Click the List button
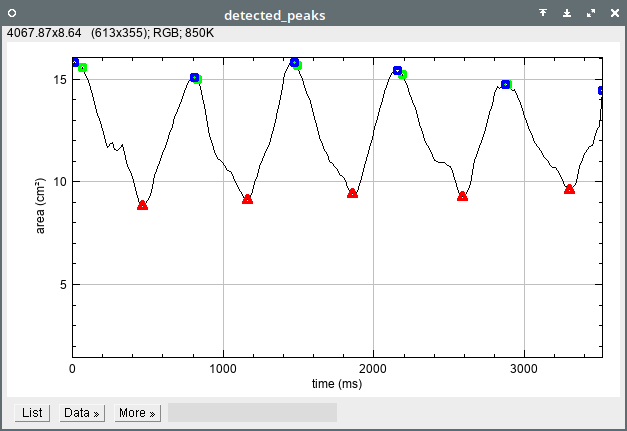Screen dimensions: 627x431 (x=32, y=412)
